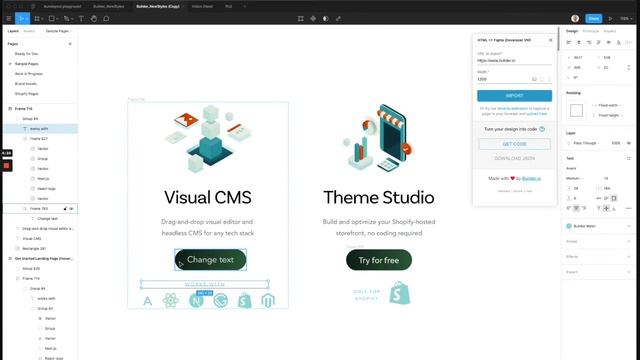The width and height of the screenshot is (640, 360).
Task: Select the Rectangle 281 layer
Action: (x=34, y=249)
